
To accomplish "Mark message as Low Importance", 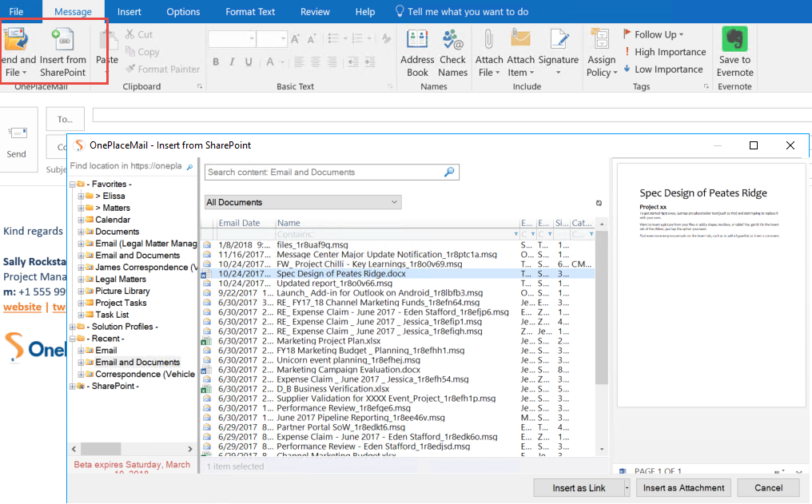I will 663,69.
